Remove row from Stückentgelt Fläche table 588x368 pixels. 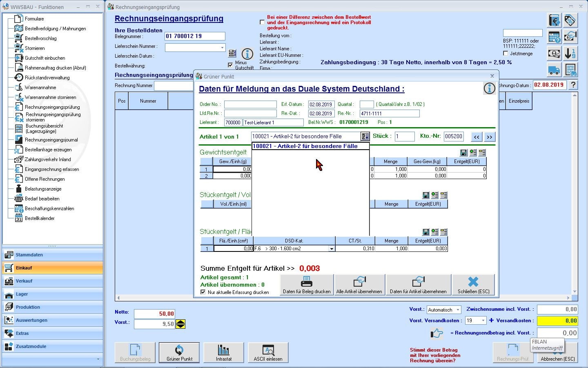tap(444, 232)
